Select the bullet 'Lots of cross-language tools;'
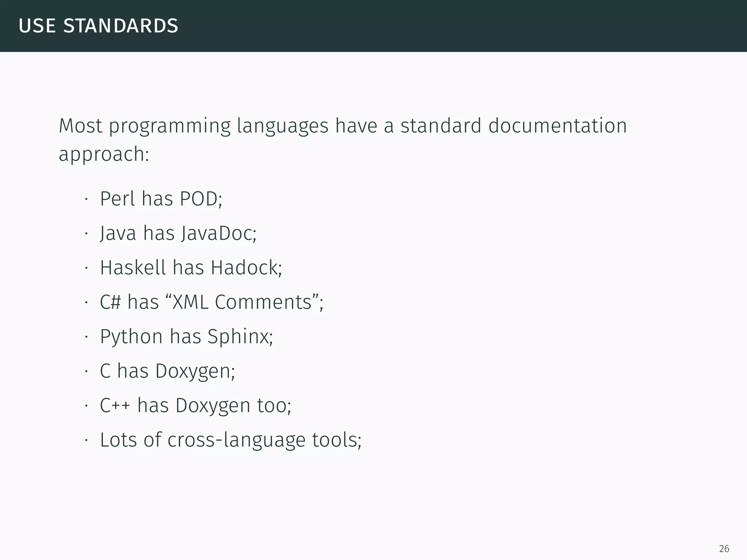Viewport: 747px width, 560px height. tap(231, 440)
